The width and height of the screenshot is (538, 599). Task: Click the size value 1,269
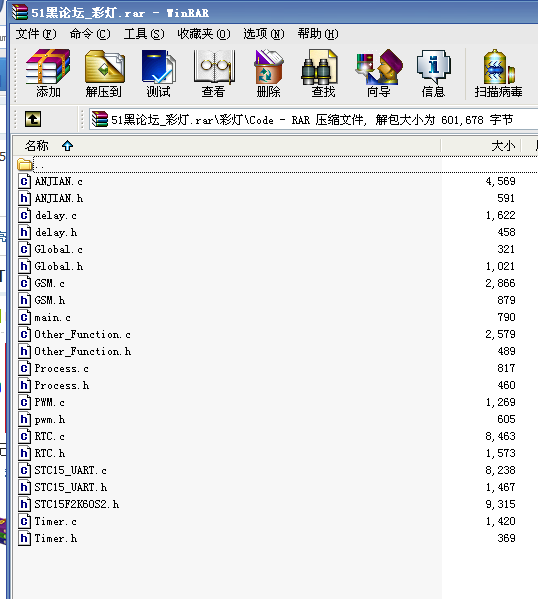(500, 402)
